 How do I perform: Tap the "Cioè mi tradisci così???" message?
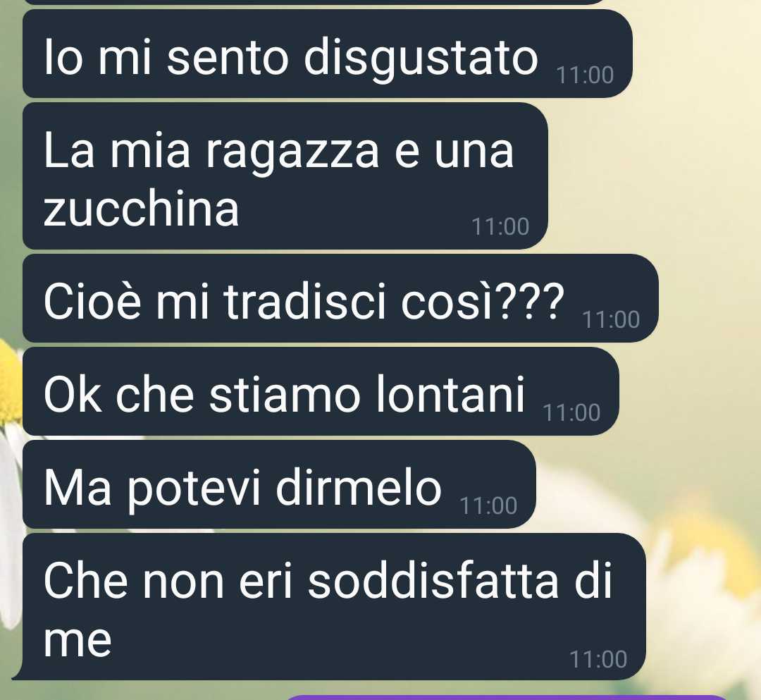tap(341, 298)
